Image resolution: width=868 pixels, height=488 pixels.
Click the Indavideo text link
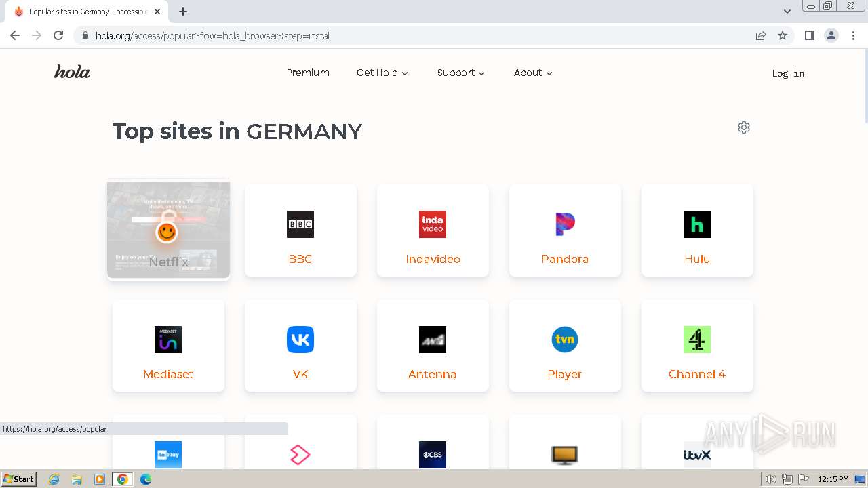click(433, 259)
